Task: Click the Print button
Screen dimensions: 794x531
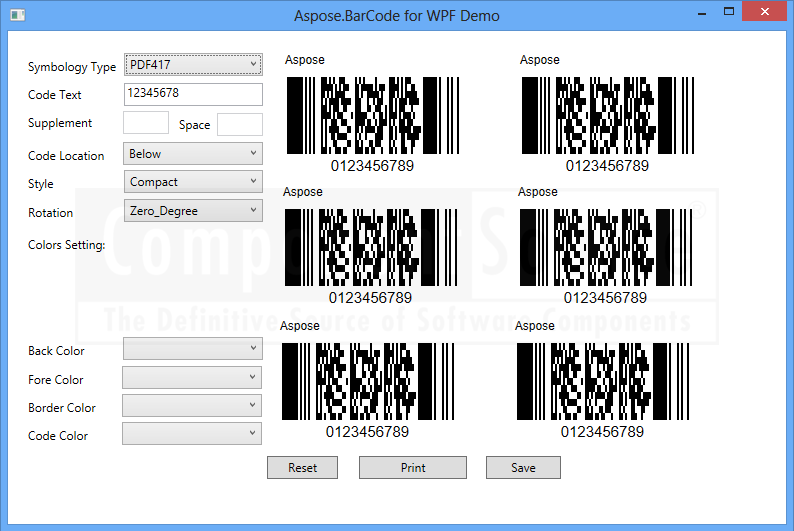Action: [413, 468]
